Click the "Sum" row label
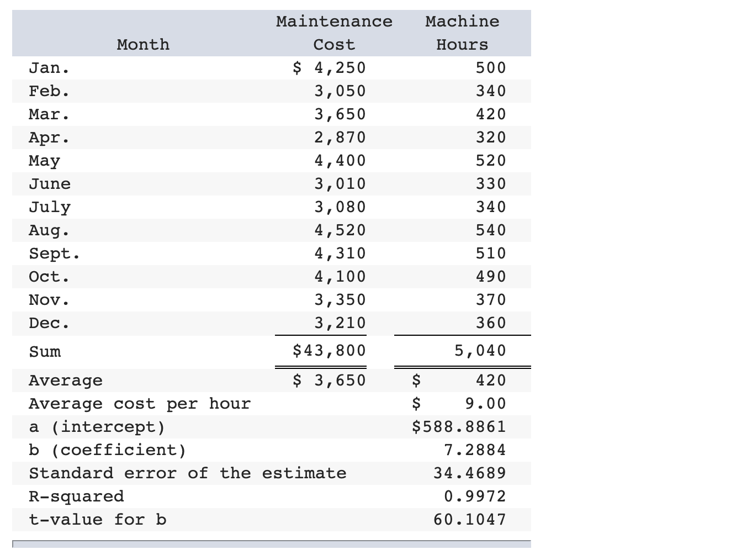Viewport: 731px width, 560px height. click(45, 352)
